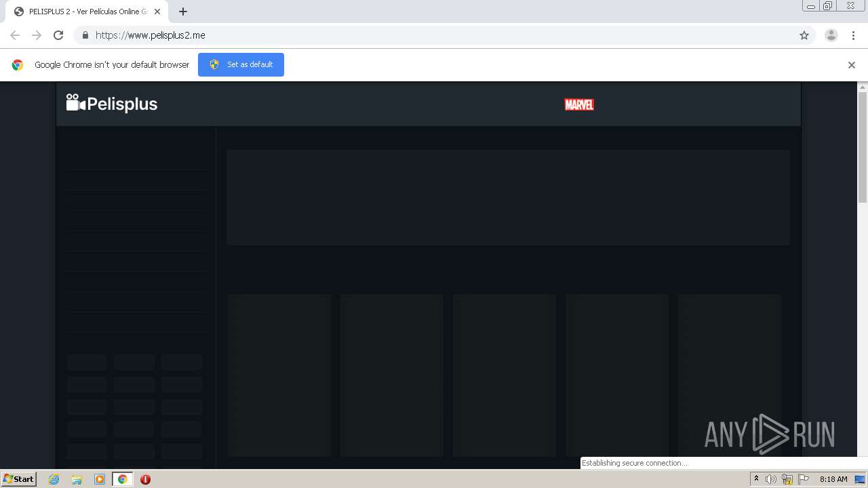Image resolution: width=868 pixels, height=488 pixels.
Task: Select the PELISPLUS 2 browser tab
Action: click(x=87, y=12)
